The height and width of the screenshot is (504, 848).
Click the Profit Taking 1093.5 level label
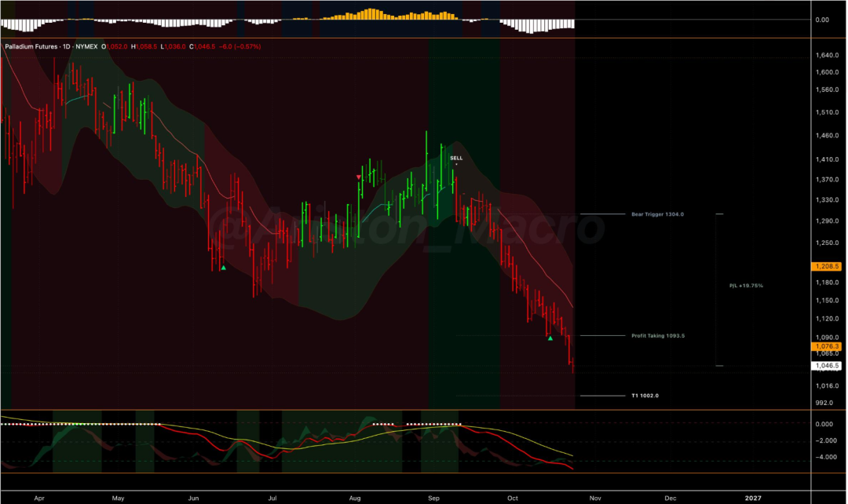pos(658,336)
